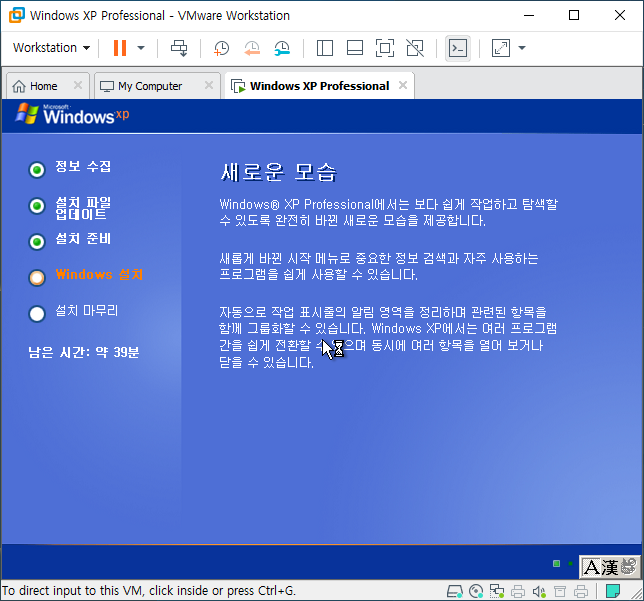Click the Windows XP logo
The height and width of the screenshot is (601, 644).
72,114
